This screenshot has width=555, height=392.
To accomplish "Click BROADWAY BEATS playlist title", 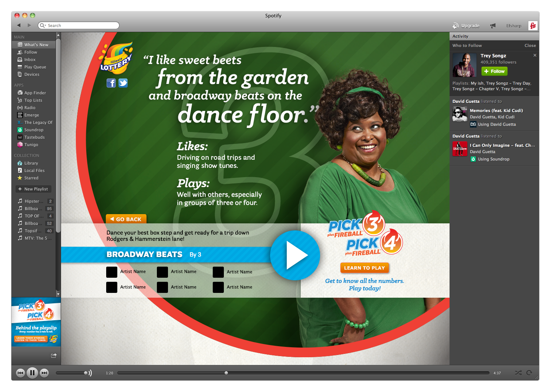I will pos(144,254).
